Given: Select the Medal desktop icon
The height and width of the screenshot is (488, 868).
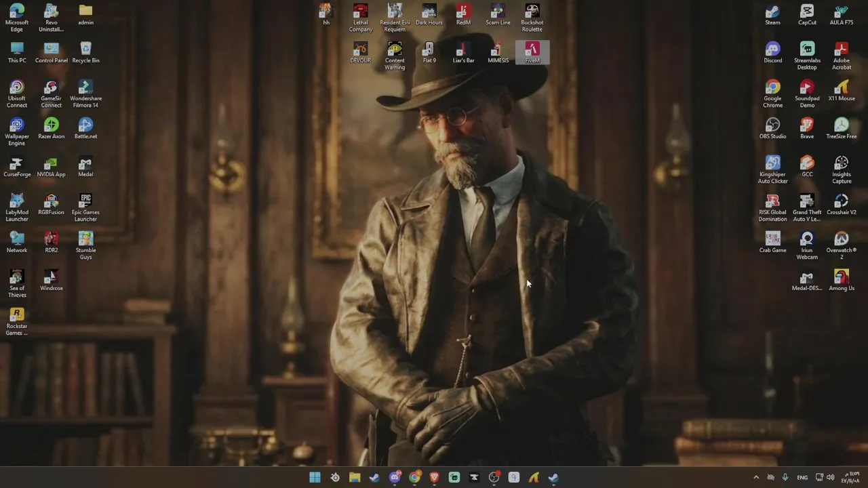Looking at the screenshot, I should (x=85, y=166).
